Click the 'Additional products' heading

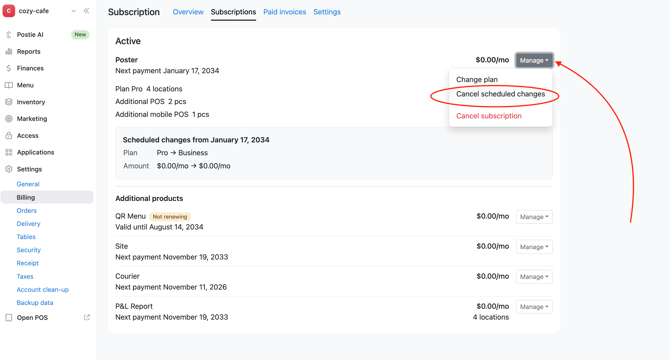tap(149, 199)
